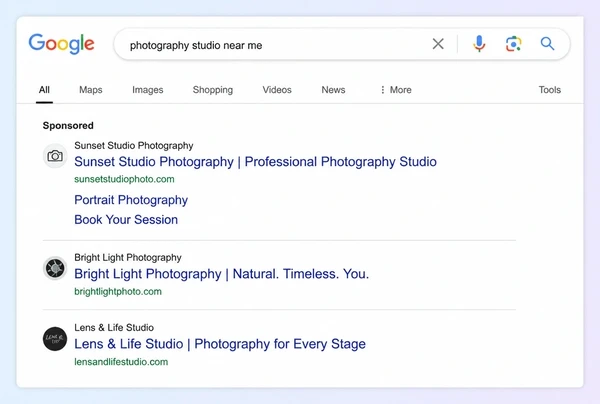This screenshot has height=404, width=600.
Task: Switch to the Images tab
Action: pos(148,90)
